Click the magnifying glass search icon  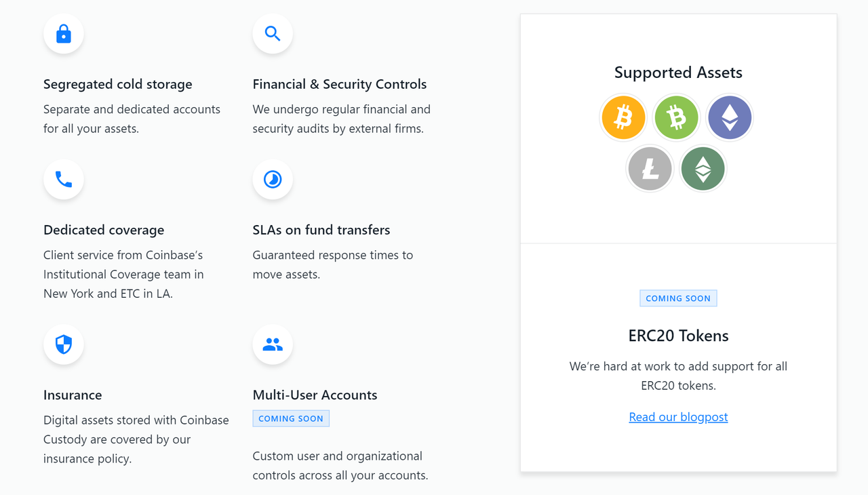[273, 34]
